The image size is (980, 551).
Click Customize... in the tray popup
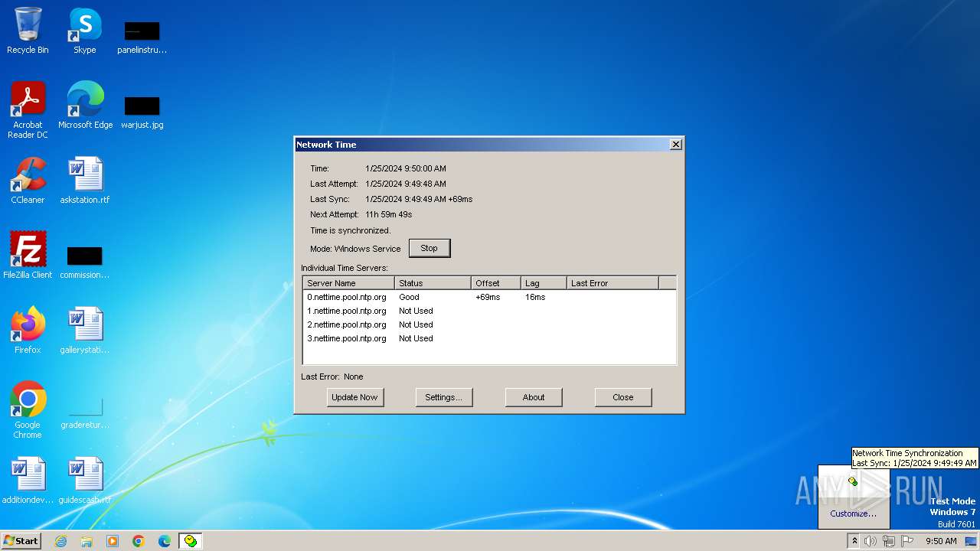(x=854, y=514)
